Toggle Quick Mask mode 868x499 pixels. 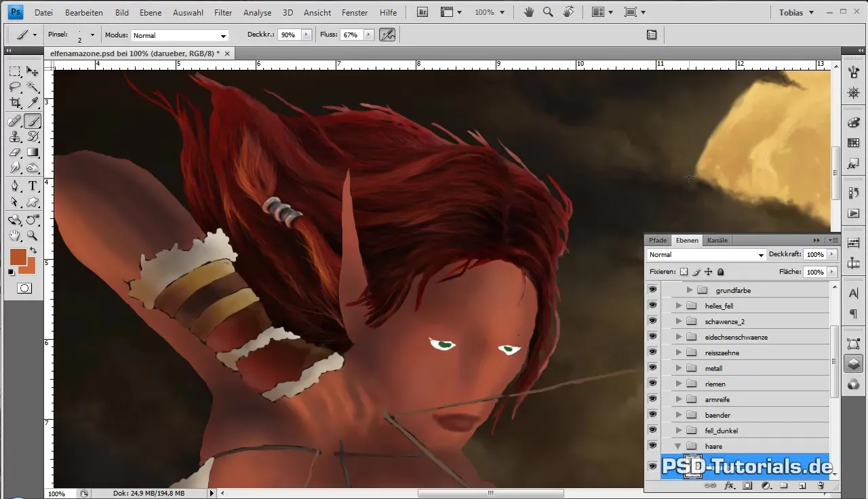24,288
